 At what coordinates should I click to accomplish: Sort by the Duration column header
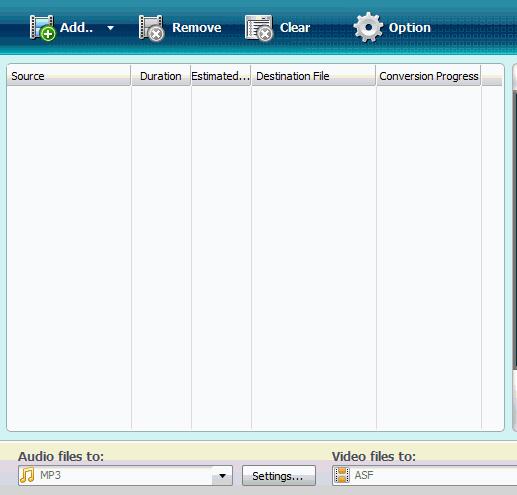161,76
